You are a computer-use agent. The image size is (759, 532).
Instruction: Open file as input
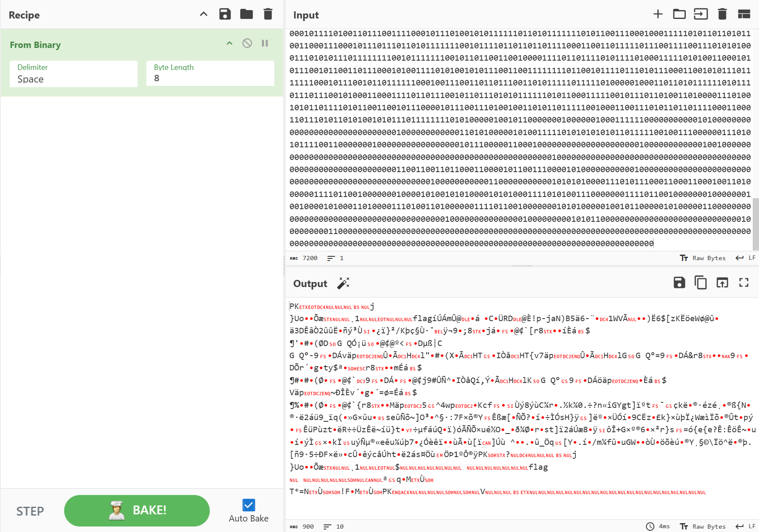pos(701,14)
